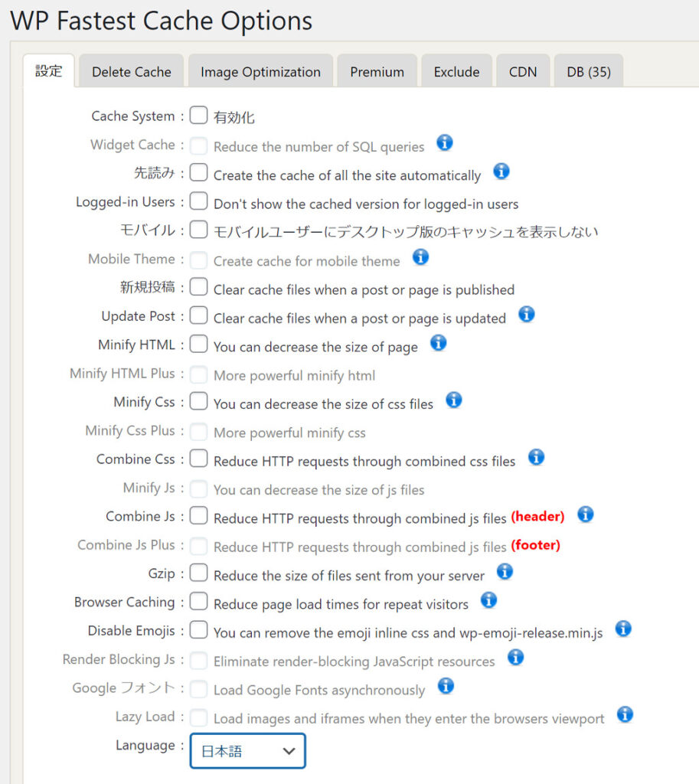Tick the Gzip checkbox

199,573
